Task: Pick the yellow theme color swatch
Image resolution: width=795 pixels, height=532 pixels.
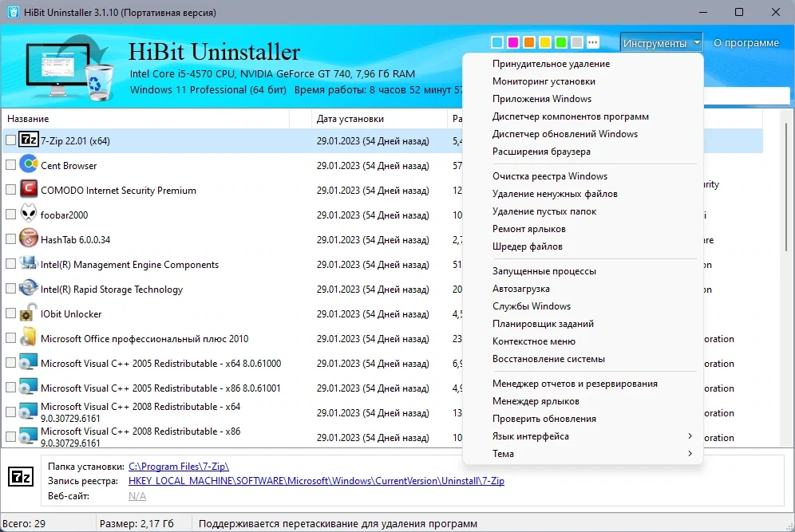Action: point(545,42)
